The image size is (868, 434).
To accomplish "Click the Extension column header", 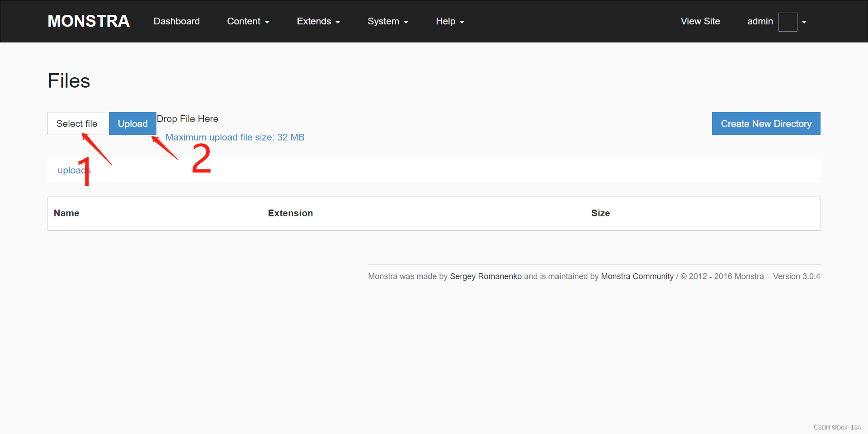I will 290,213.
